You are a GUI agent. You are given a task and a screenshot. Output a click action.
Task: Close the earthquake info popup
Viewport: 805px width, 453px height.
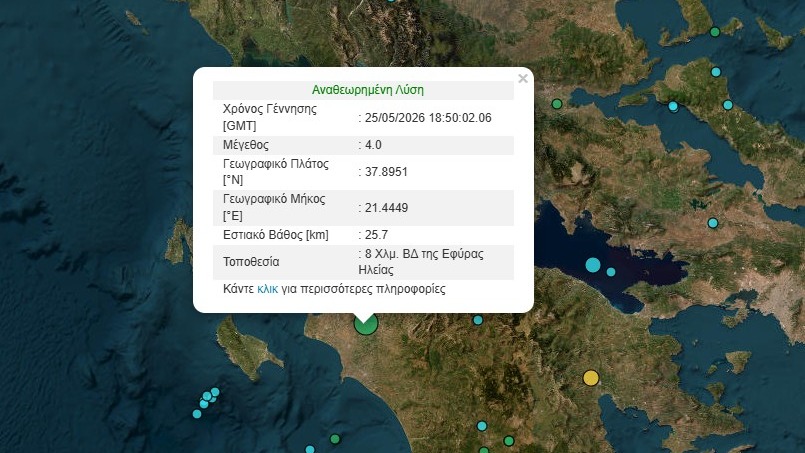(523, 79)
